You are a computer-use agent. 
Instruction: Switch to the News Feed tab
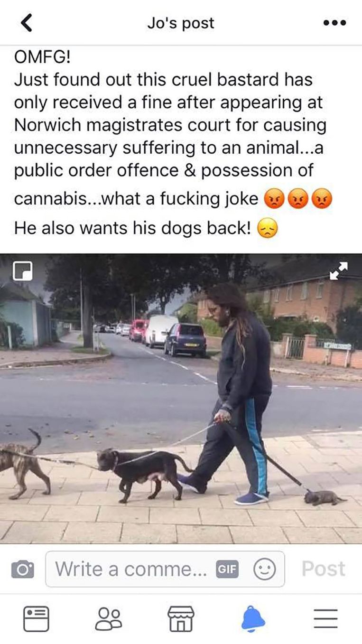pos(36,619)
